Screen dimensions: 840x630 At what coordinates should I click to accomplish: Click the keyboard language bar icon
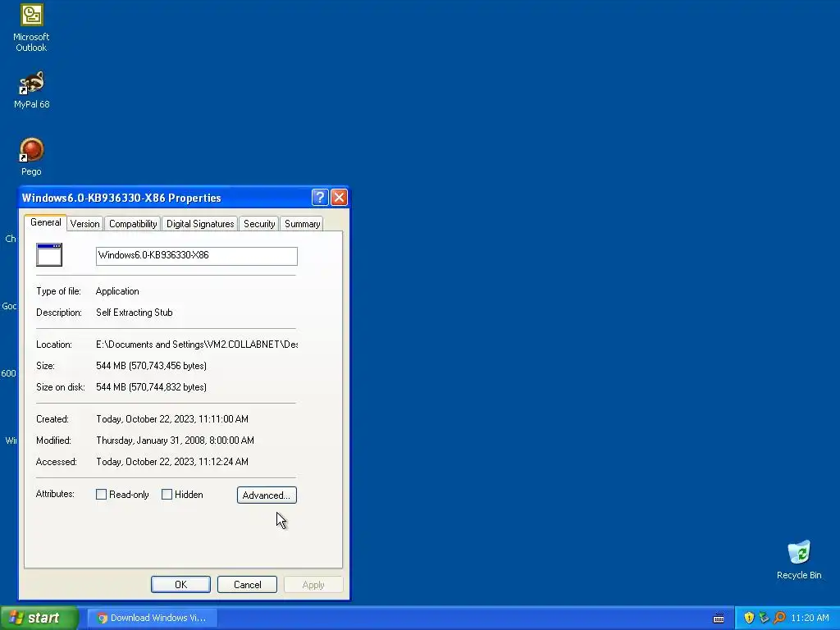coord(719,619)
